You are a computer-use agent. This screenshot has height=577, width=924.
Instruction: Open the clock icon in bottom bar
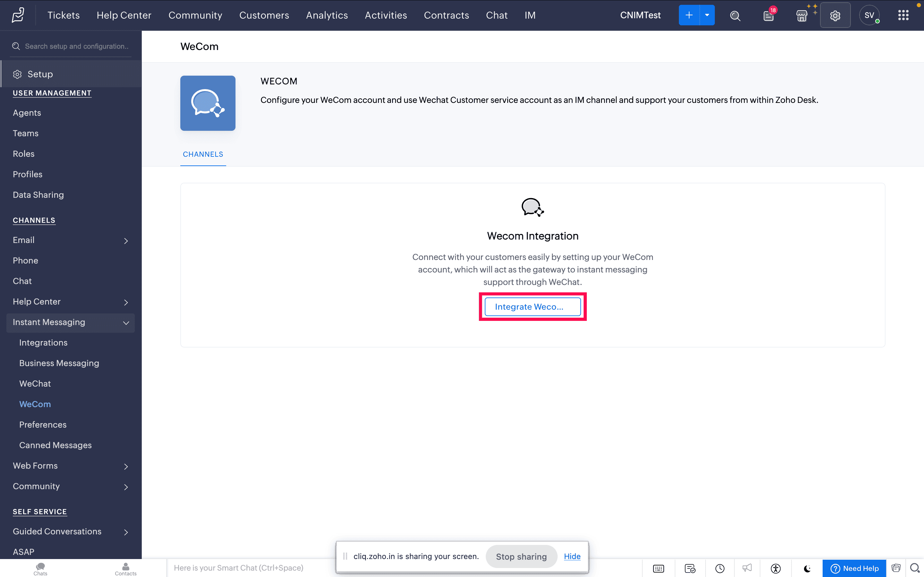click(720, 568)
